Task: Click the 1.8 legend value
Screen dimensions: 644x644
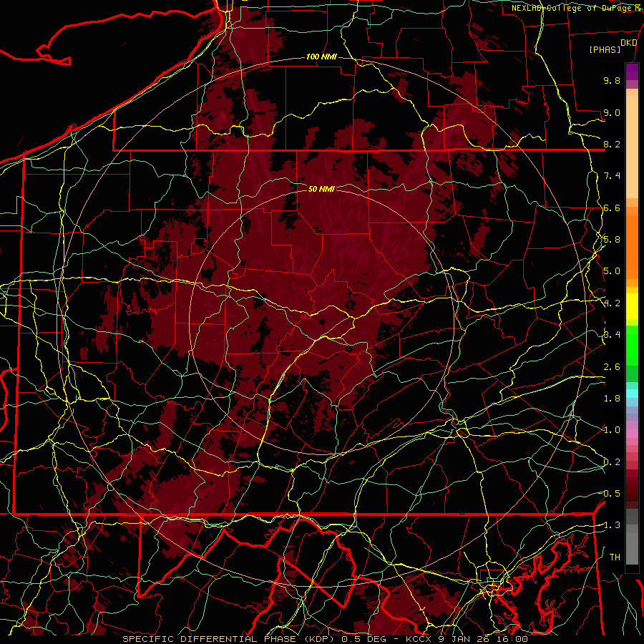Action: [x=612, y=399]
